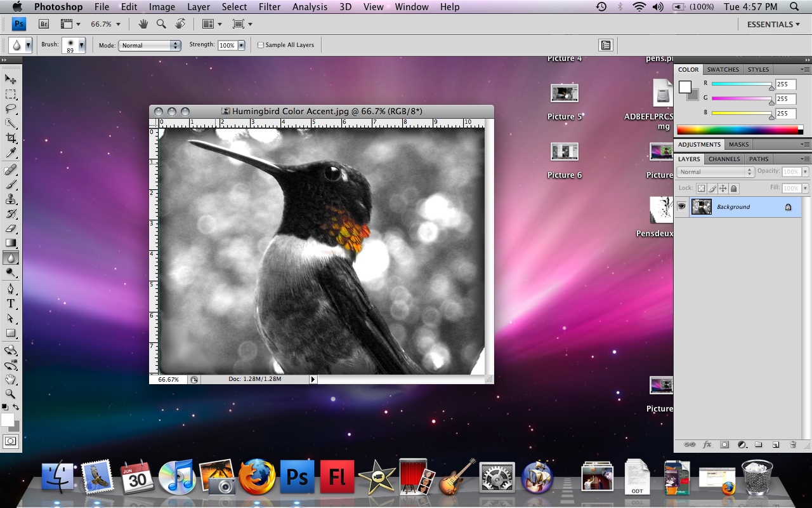Viewport: 812px width, 508px height.
Task: Launch Bridge from the application bar
Action: (x=44, y=24)
